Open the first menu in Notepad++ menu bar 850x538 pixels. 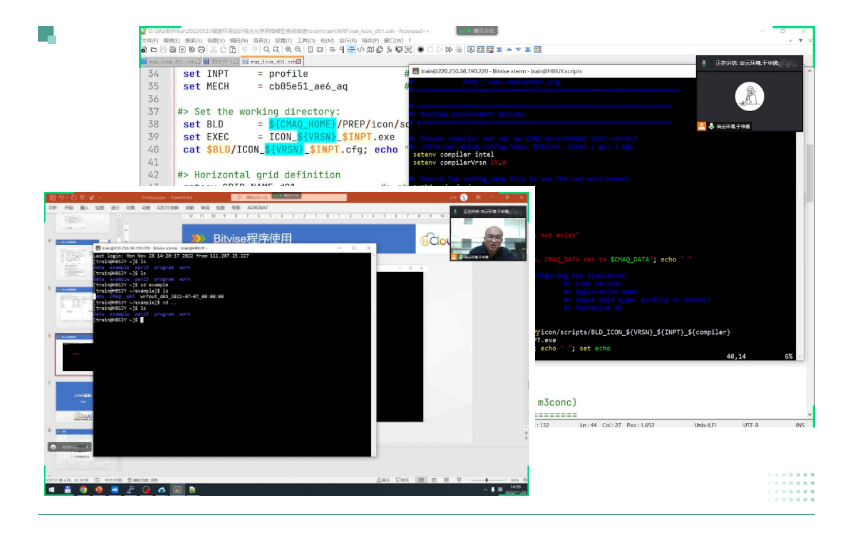[149, 40]
